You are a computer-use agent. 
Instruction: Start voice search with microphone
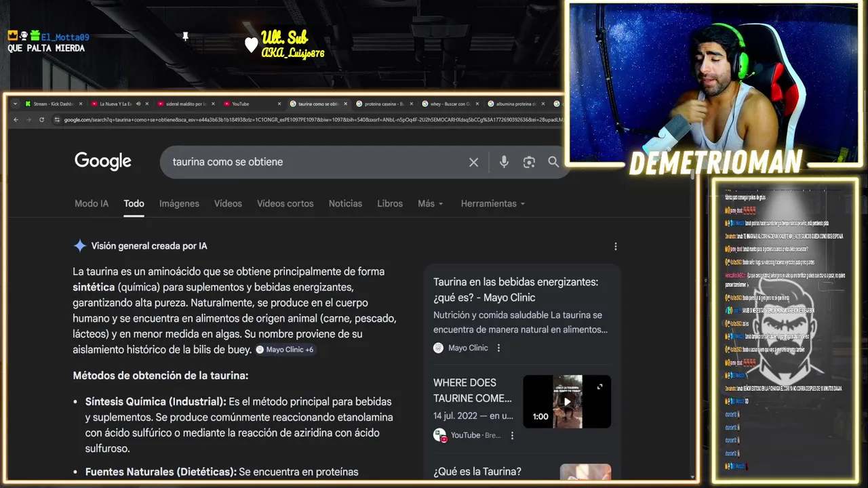point(504,162)
